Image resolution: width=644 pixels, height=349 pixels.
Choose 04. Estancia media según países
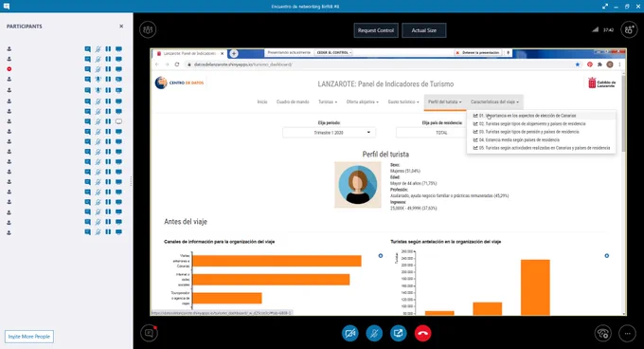coord(541,139)
